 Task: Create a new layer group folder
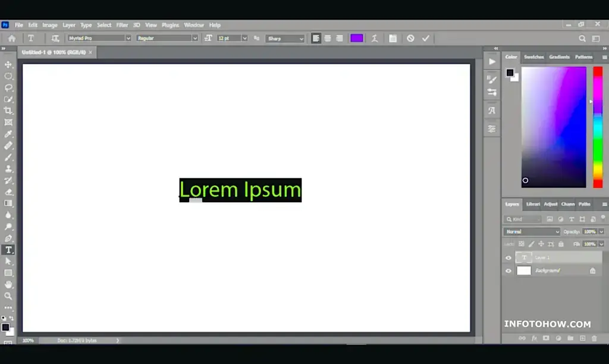pyautogui.click(x=570, y=338)
